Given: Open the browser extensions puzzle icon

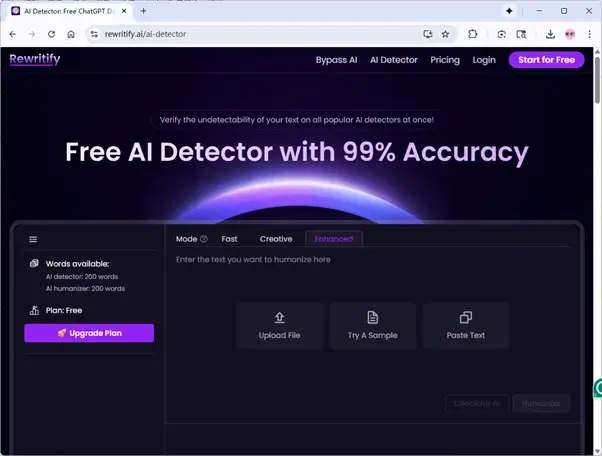Looking at the screenshot, I should (473, 34).
